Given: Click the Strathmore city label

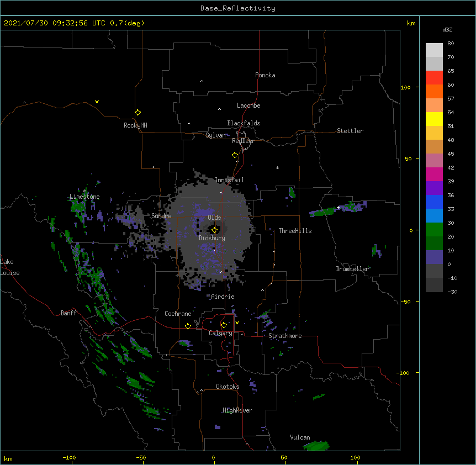Looking at the screenshot, I should pos(285,336).
